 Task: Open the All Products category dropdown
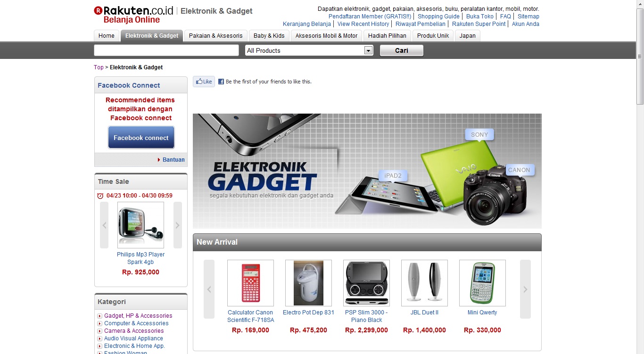point(309,50)
